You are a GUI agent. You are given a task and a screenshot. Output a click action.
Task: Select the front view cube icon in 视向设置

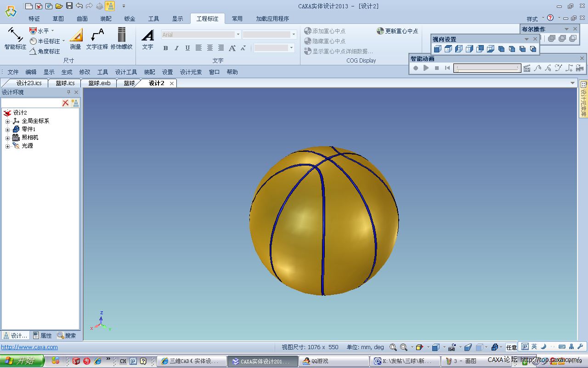click(x=438, y=49)
